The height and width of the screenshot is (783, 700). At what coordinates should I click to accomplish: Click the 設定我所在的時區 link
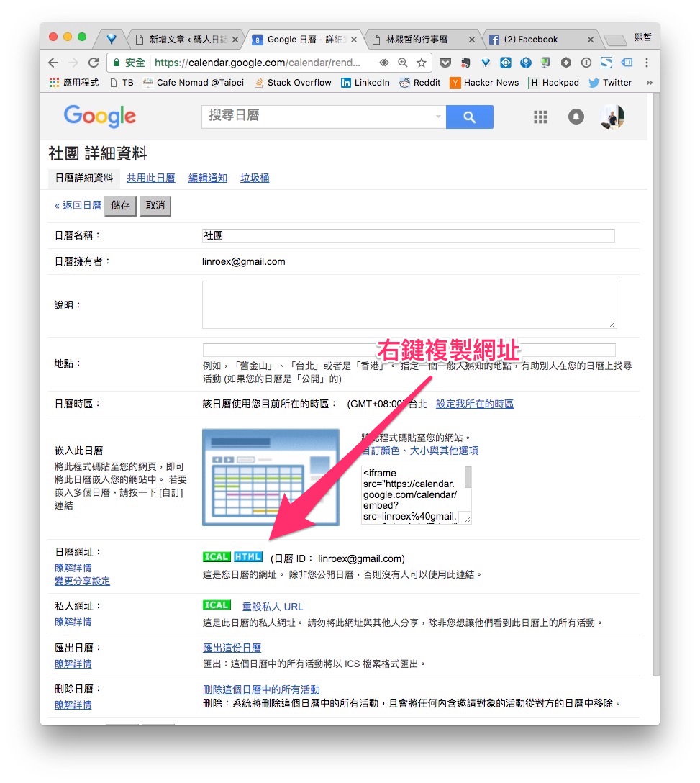click(475, 404)
